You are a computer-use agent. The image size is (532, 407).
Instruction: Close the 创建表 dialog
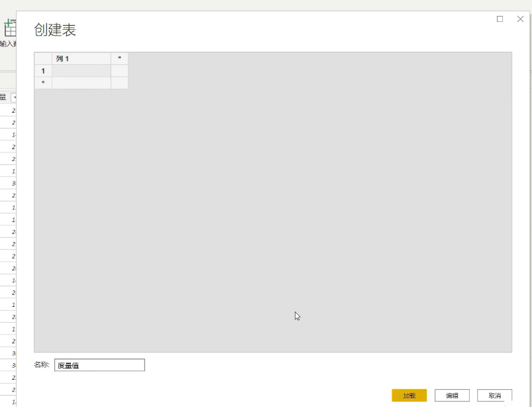pos(520,19)
